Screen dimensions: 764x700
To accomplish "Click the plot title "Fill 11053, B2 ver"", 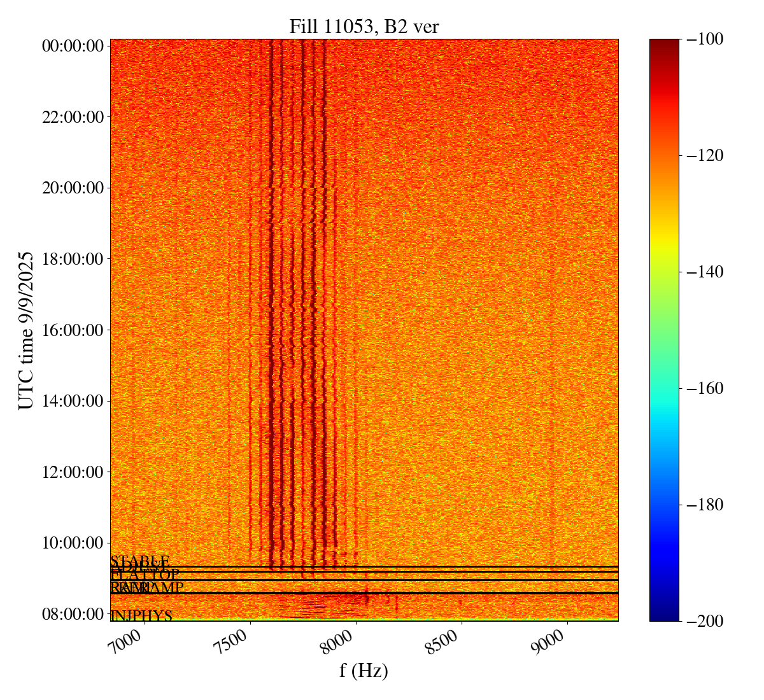I will 364,26.
